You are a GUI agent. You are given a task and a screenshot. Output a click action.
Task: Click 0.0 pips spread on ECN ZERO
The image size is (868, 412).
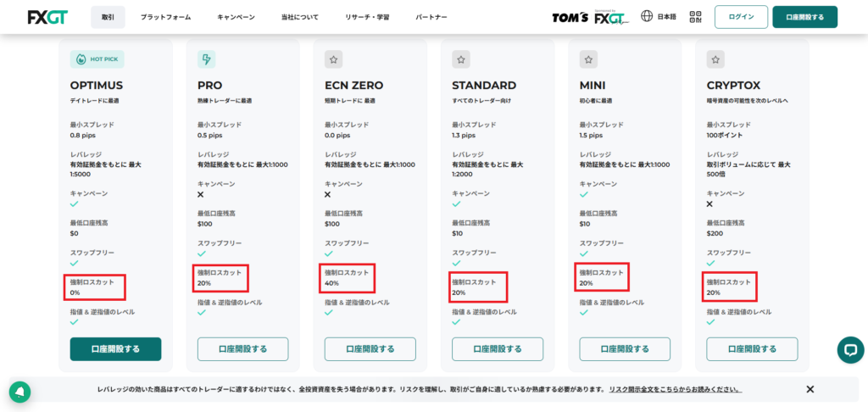(x=337, y=135)
